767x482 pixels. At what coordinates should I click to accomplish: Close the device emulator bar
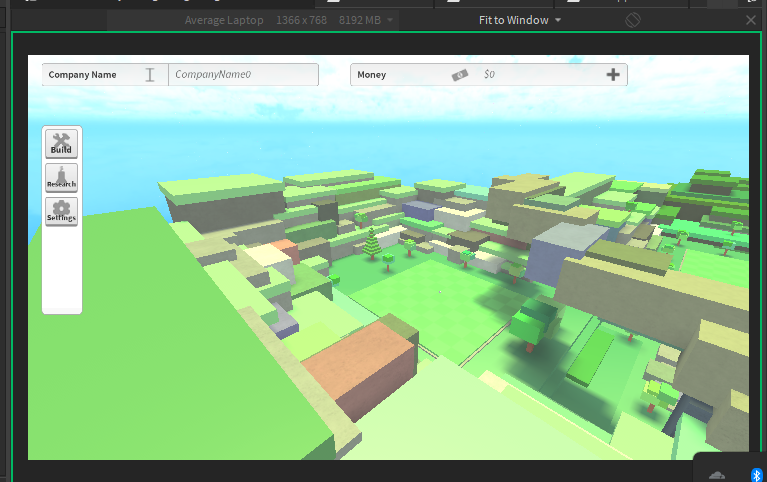751,20
